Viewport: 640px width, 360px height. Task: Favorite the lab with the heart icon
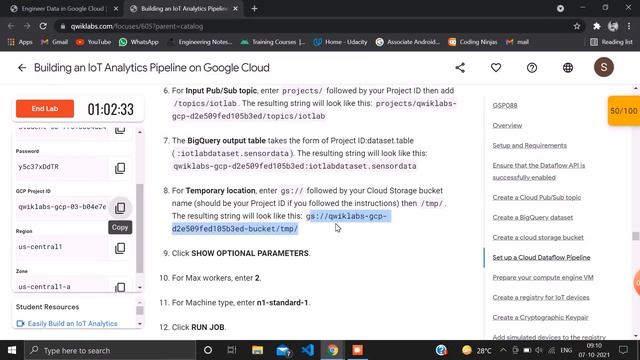(x=496, y=68)
